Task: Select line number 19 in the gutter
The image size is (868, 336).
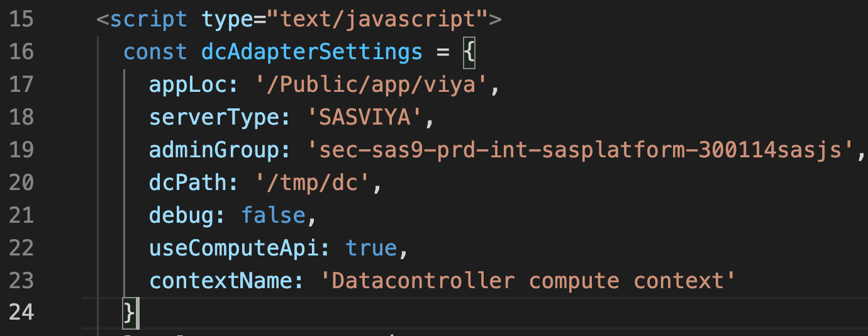Action: coord(22,150)
